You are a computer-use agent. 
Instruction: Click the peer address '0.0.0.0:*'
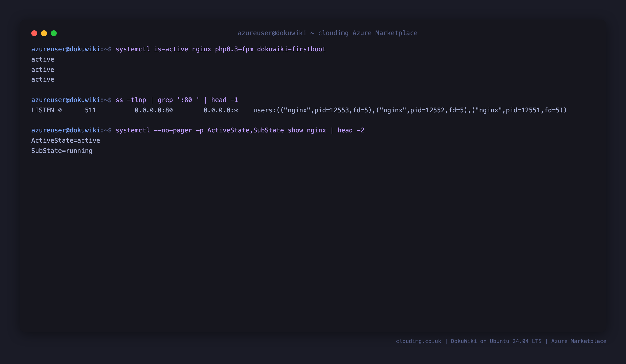pyautogui.click(x=221, y=110)
